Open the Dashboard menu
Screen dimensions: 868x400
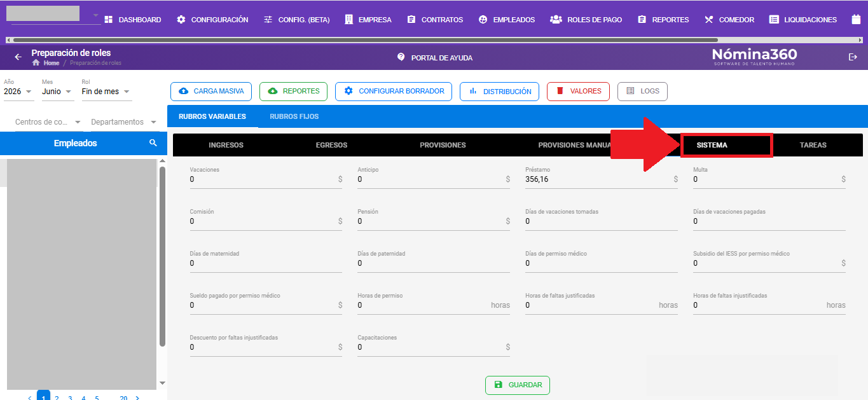click(x=132, y=20)
